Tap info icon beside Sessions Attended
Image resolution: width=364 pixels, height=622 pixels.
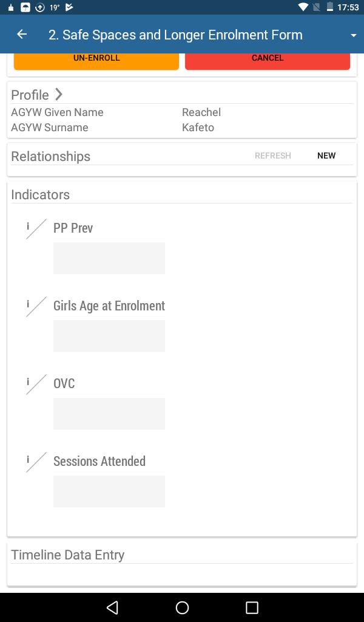click(x=28, y=459)
